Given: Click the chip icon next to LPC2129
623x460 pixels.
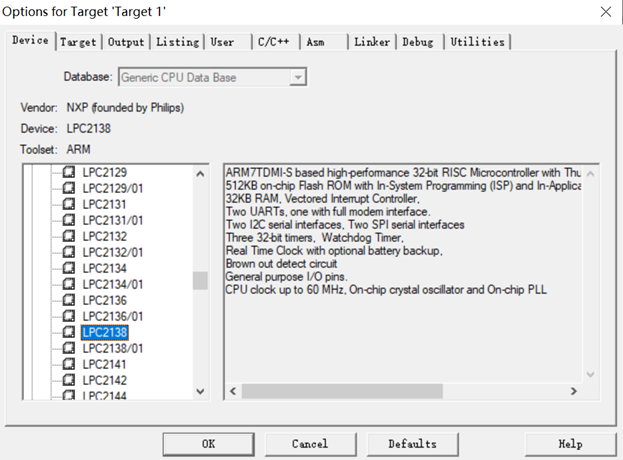Looking at the screenshot, I should click(69, 172).
